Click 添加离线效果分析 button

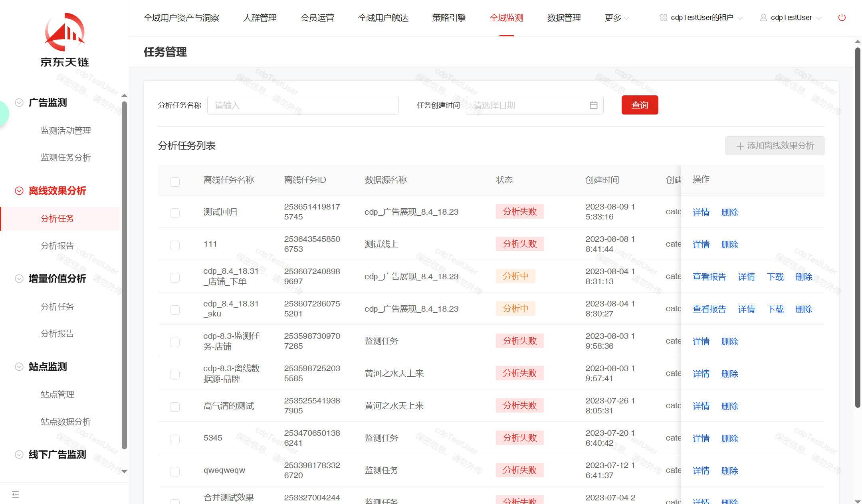(775, 146)
